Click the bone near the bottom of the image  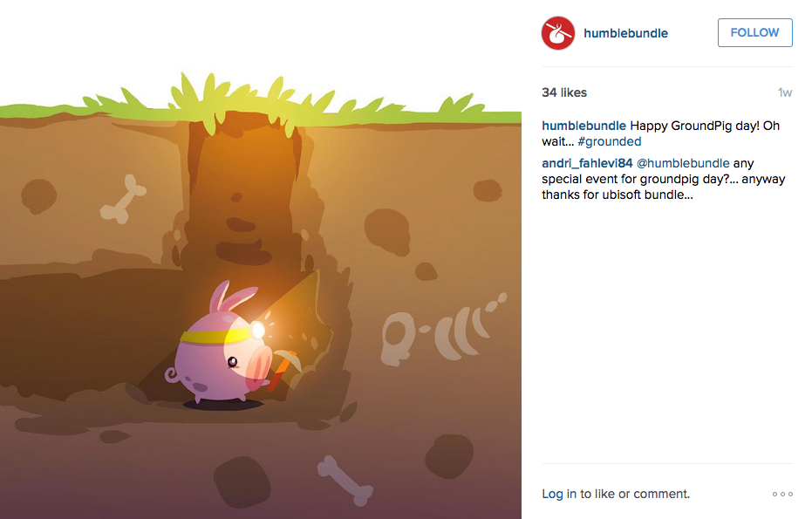(x=345, y=480)
